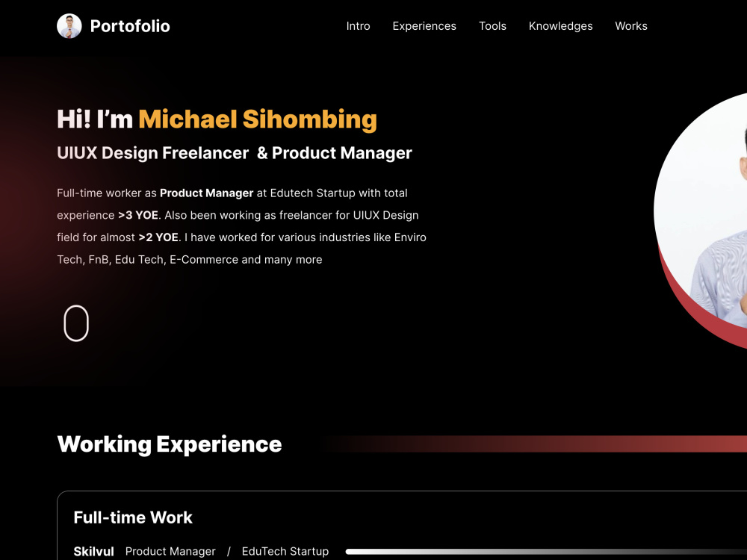Image resolution: width=747 pixels, height=560 pixels.
Task: Click the bold >3 YOE text
Action: coord(138,215)
